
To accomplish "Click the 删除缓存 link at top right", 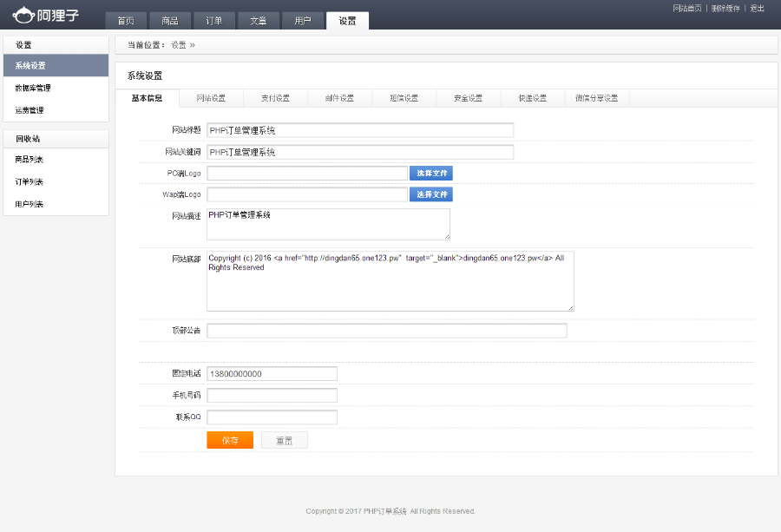I will (727, 7).
